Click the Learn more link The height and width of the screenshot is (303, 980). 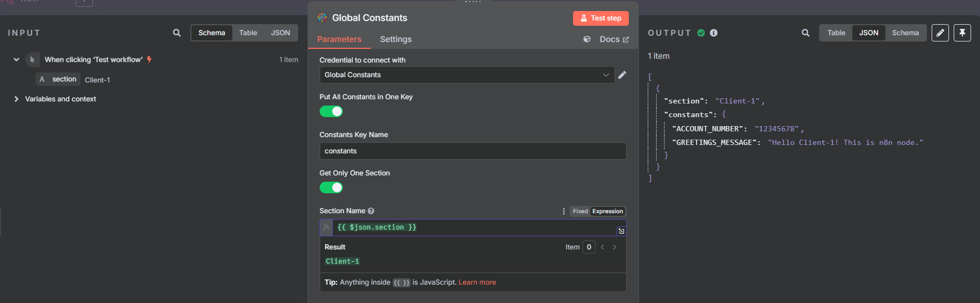477,283
